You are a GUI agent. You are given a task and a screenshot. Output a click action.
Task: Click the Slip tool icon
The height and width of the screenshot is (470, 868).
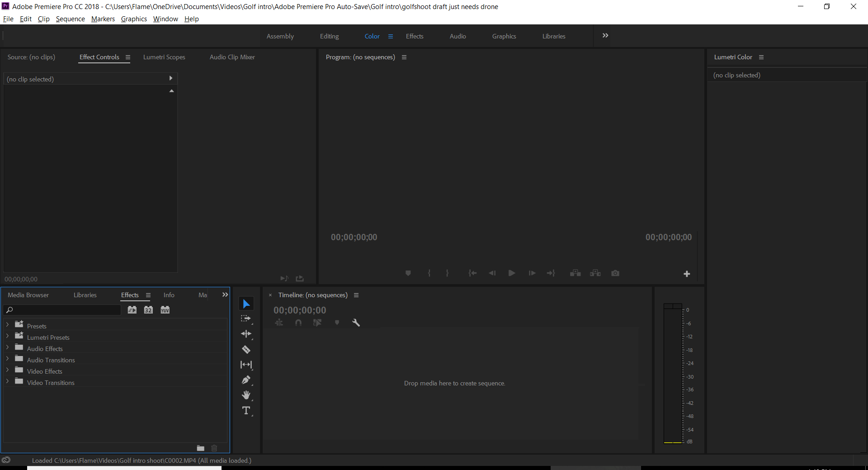246,365
